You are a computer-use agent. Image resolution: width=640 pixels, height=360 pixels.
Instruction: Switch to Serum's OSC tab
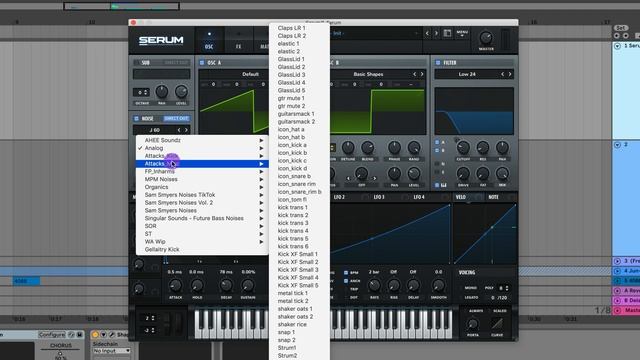tap(209, 41)
